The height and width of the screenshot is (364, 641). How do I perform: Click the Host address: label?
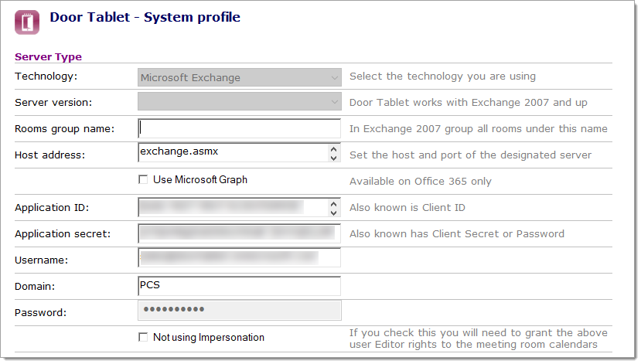point(50,155)
